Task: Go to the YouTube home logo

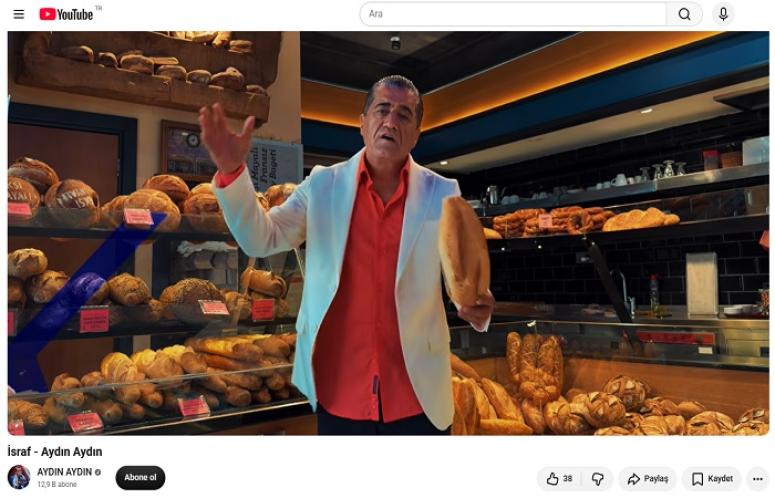Action: tap(66, 14)
